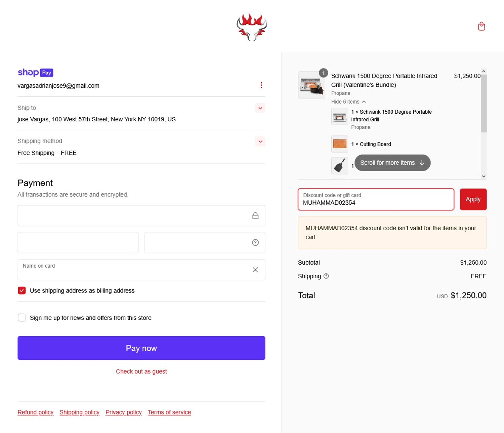Uncheck Use shipping address as billing address
Screen dimensions: 504x433
pos(22,290)
